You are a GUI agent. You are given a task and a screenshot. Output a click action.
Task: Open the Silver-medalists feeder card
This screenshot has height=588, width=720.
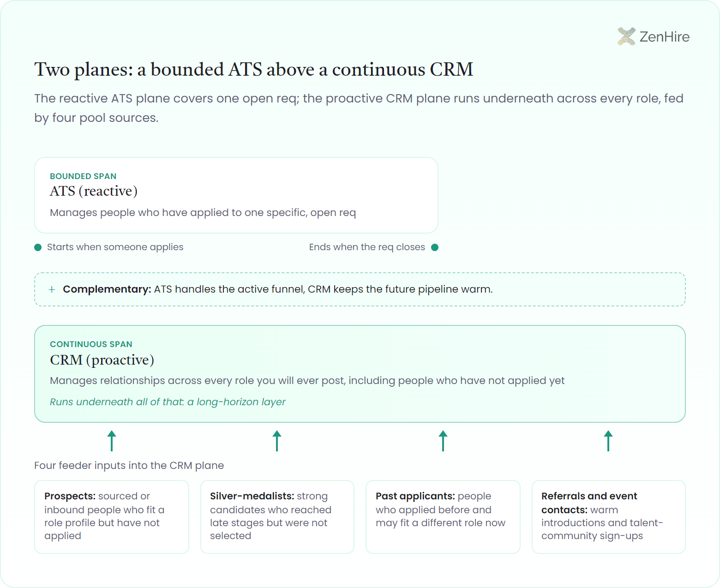277,517
